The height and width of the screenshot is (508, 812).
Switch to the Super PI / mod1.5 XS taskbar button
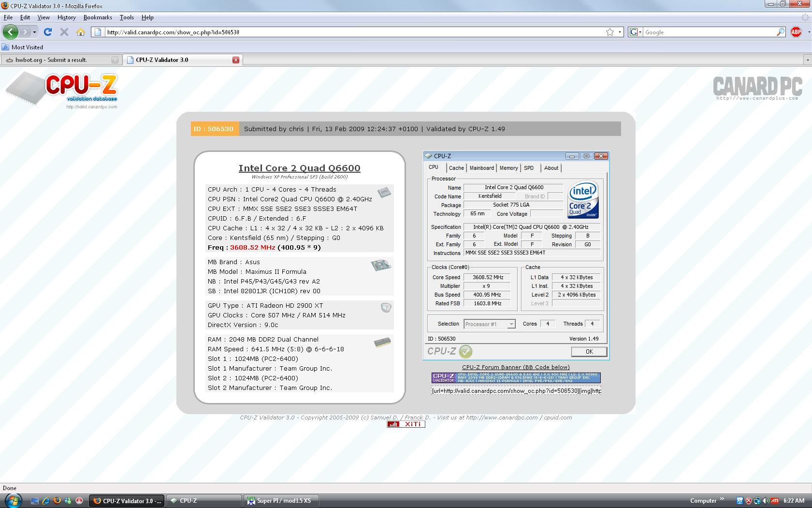tap(280, 501)
